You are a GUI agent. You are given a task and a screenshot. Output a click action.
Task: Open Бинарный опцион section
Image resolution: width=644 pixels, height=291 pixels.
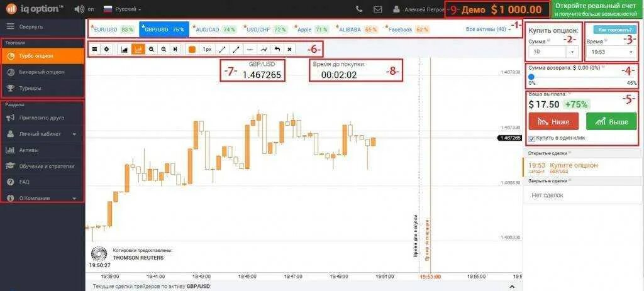click(x=42, y=72)
